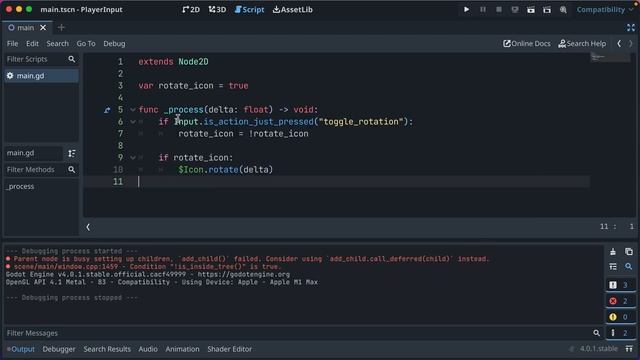The width and height of the screenshot is (640, 360).
Task: Click the 4.0.1.stable version label
Action: (x=598, y=349)
